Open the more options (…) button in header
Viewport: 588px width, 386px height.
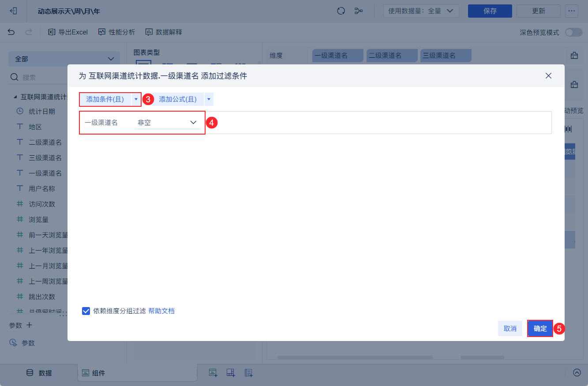[572, 11]
